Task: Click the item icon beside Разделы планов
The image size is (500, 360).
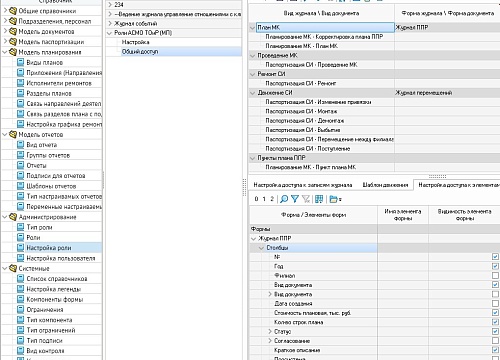Action: point(21,93)
